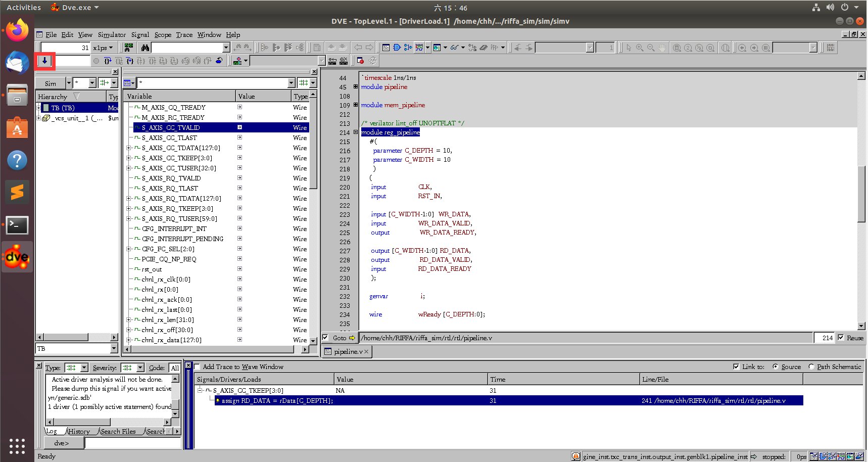Select the arrow pointer tool
The image size is (868, 462).
[629, 47]
